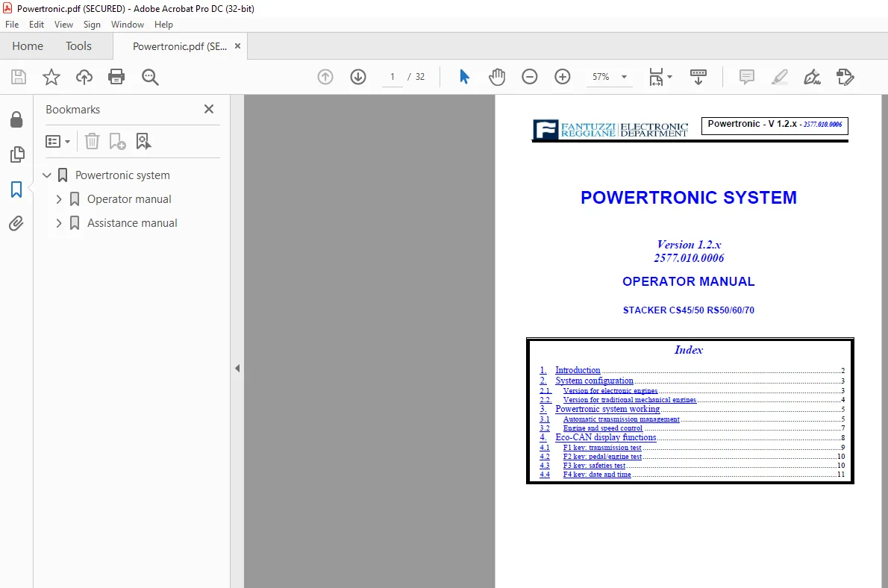
Task: Print the document
Action: (x=116, y=77)
